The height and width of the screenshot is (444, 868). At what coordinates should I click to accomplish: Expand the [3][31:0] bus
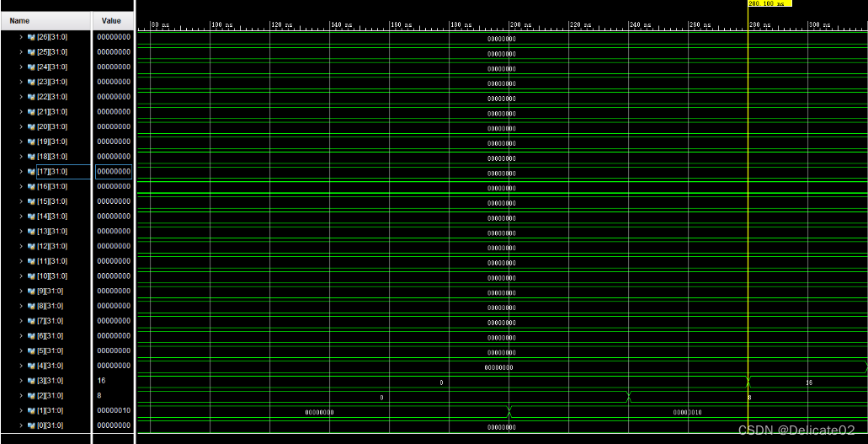point(21,382)
